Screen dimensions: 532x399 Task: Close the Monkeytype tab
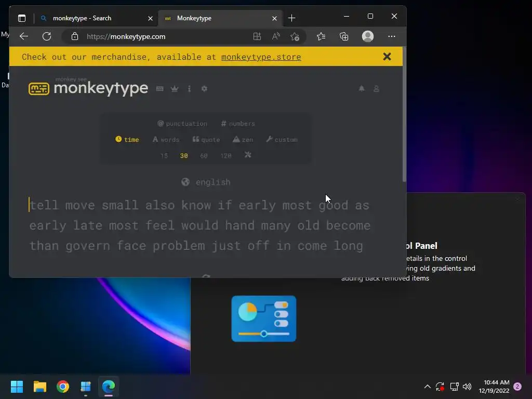[274, 18]
